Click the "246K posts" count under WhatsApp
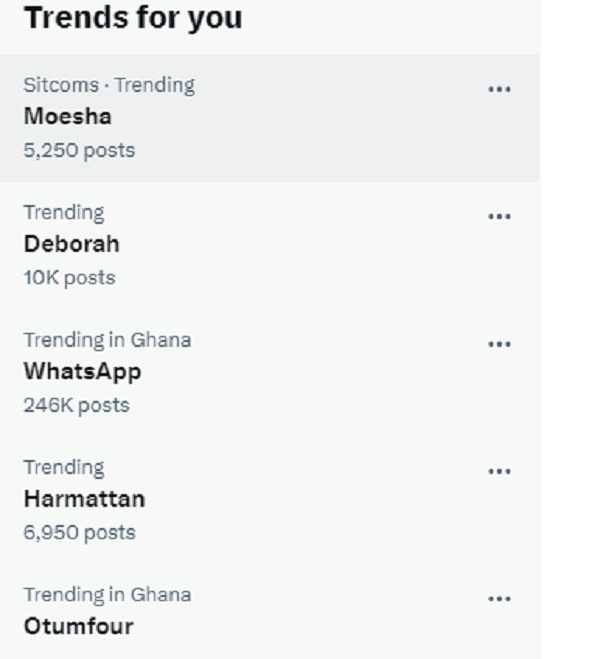The width and height of the screenshot is (600, 659). pyautogui.click(x=76, y=406)
